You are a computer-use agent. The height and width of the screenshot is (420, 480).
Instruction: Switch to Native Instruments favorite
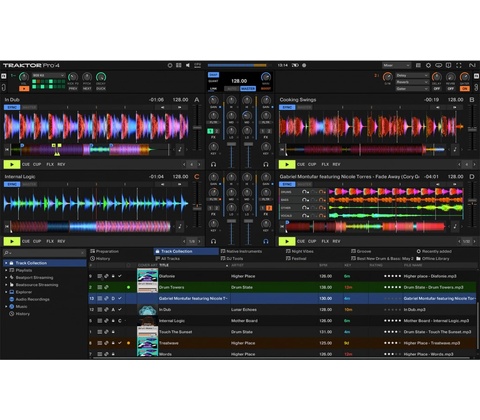[x=241, y=251]
